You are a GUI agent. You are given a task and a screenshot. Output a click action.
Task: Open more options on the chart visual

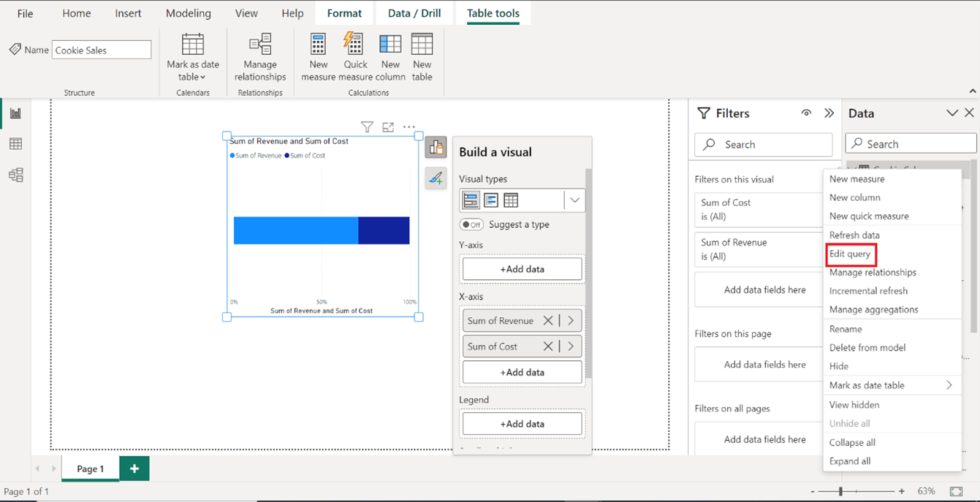coord(409,126)
